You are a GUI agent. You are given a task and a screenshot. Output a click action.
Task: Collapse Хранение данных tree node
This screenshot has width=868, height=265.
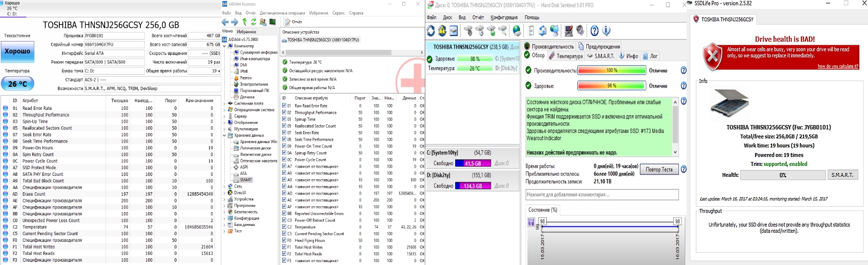pos(224,135)
